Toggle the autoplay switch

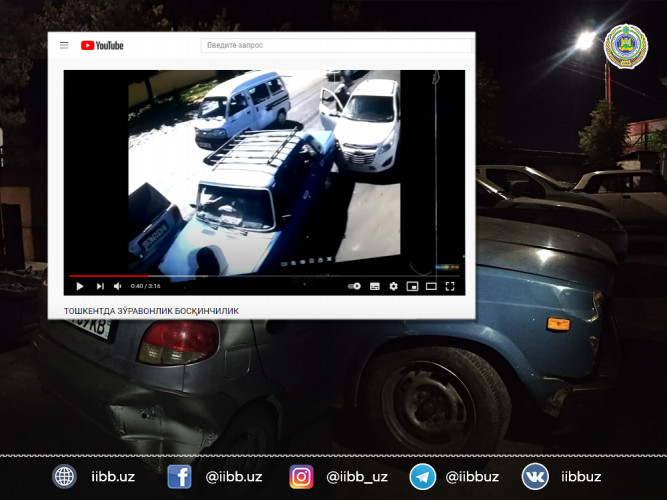pyautogui.click(x=354, y=286)
